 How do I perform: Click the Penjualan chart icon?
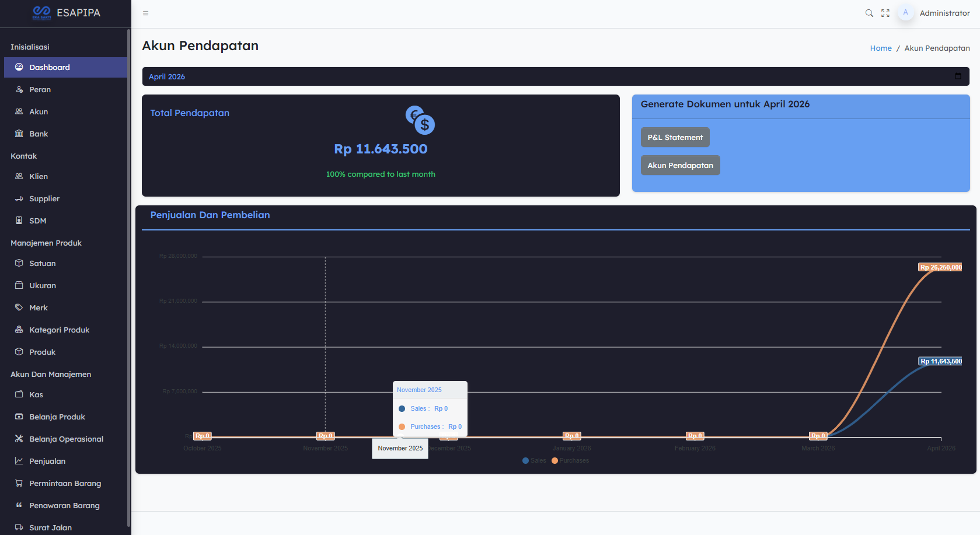point(19,461)
